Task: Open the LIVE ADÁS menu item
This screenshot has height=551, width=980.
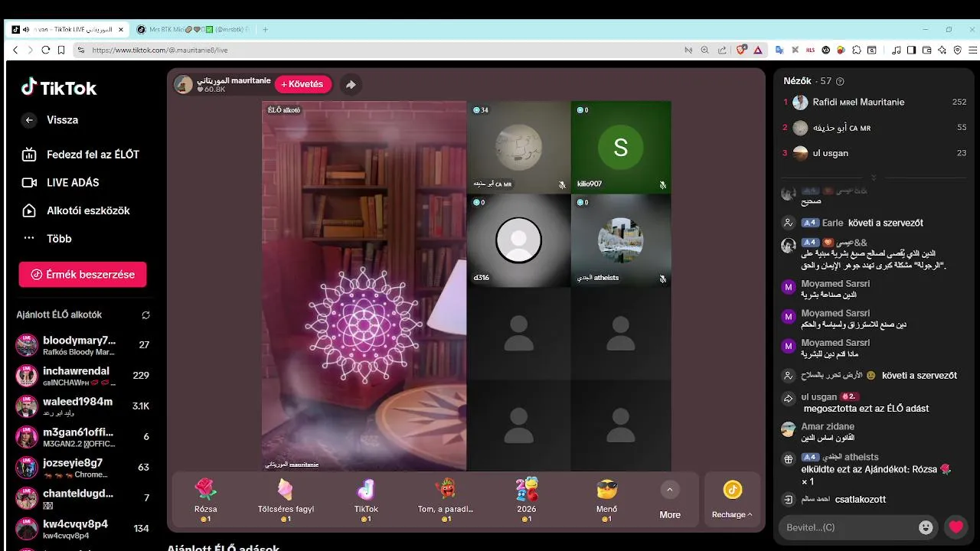Action: [x=60, y=182]
